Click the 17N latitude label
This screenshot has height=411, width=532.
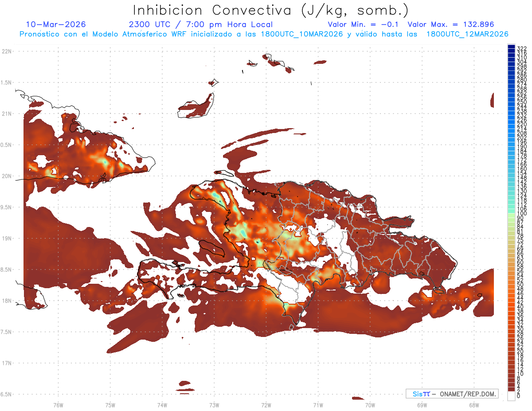pyautogui.click(x=7, y=363)
